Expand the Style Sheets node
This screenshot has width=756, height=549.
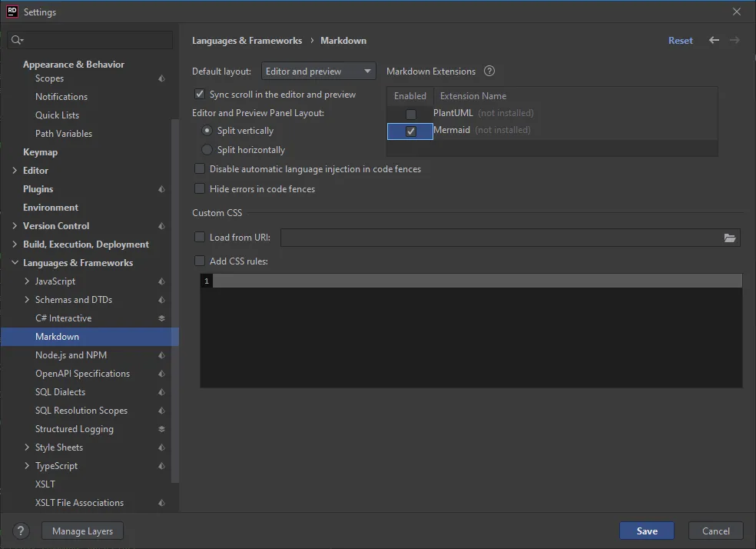click(27, 448)
